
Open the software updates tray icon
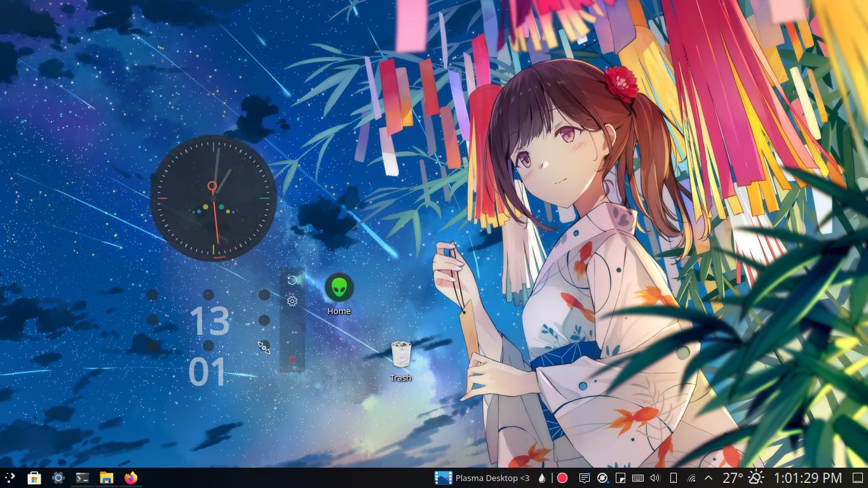coord(602,478)
